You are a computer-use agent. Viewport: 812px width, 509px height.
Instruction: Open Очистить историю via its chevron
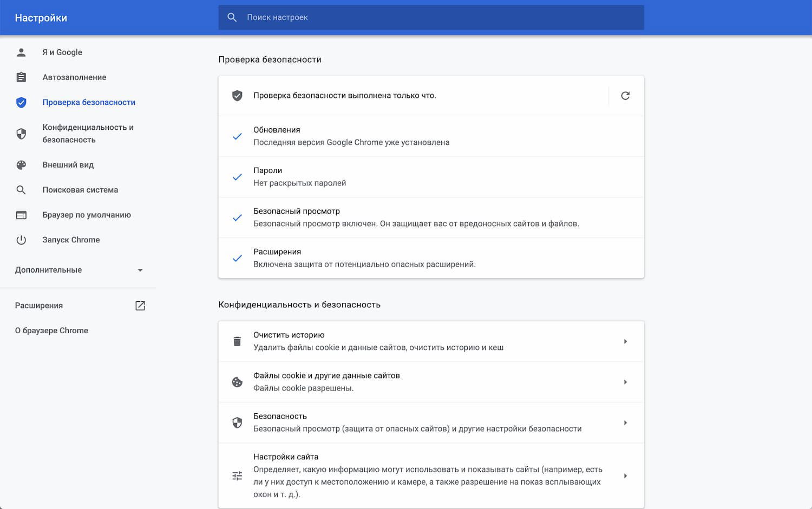(626, 341)
